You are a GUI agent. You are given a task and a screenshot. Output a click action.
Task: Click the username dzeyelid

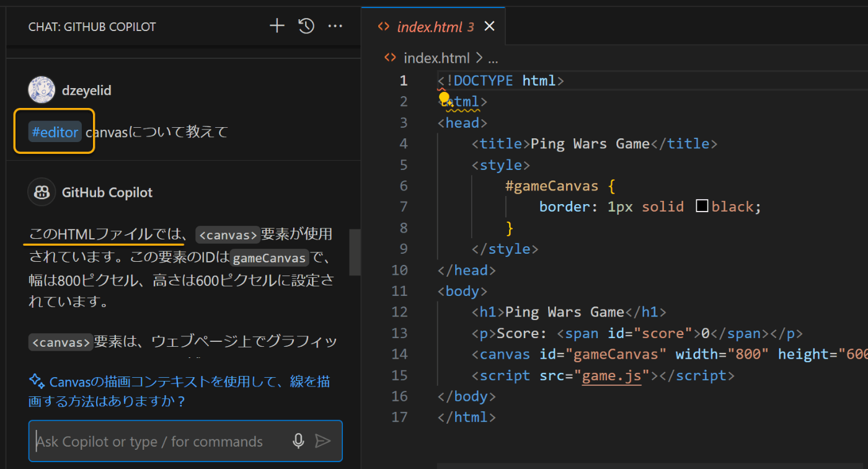pyautogui.click(x=87, y=91)
